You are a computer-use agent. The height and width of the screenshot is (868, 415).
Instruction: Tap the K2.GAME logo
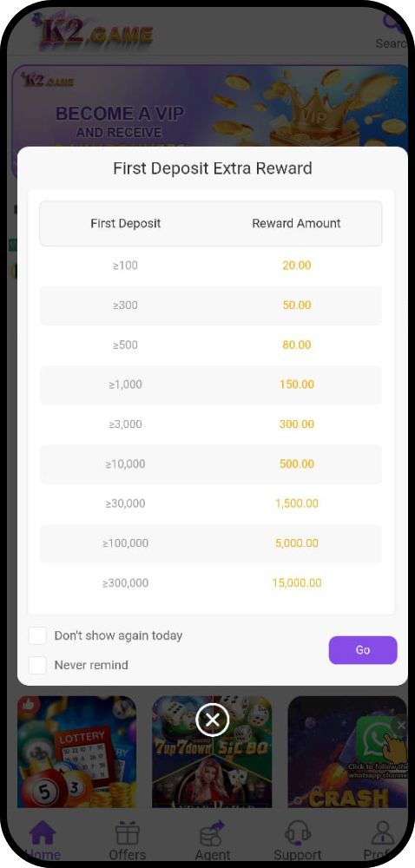click(92, 31)
